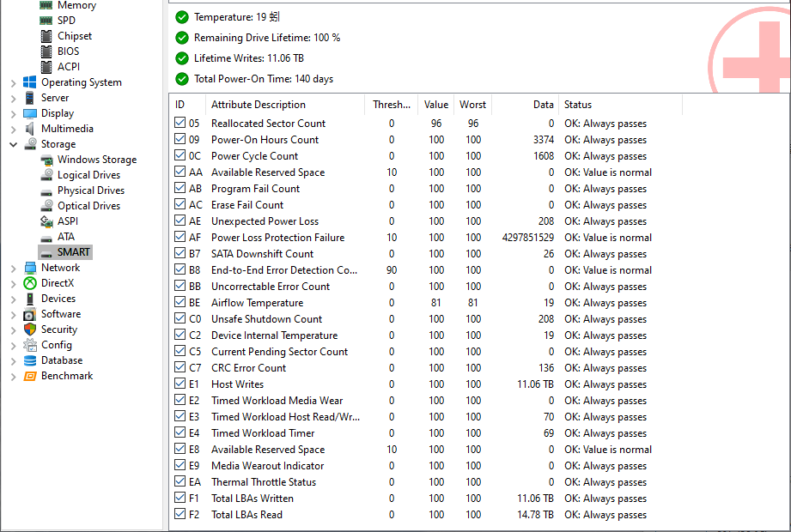791x532 pixels.
Task: Click the Storage disk icon
Action: point(30,144)
